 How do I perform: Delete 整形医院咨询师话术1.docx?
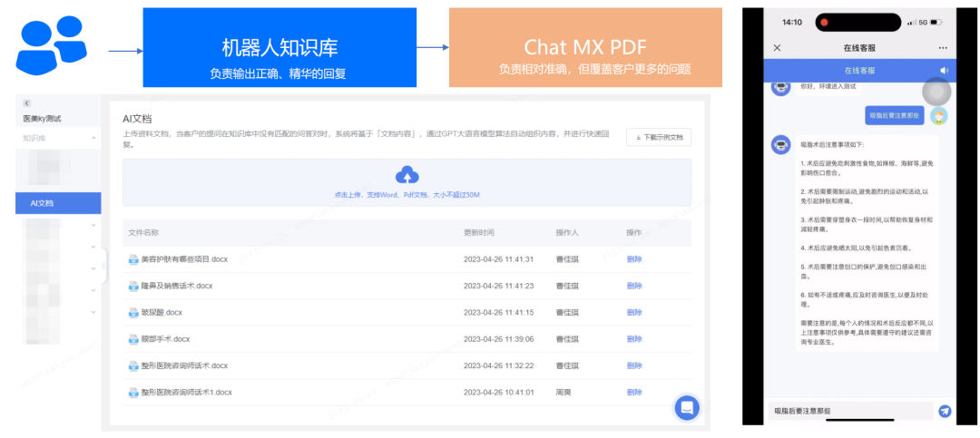click(x=634, y=393)
